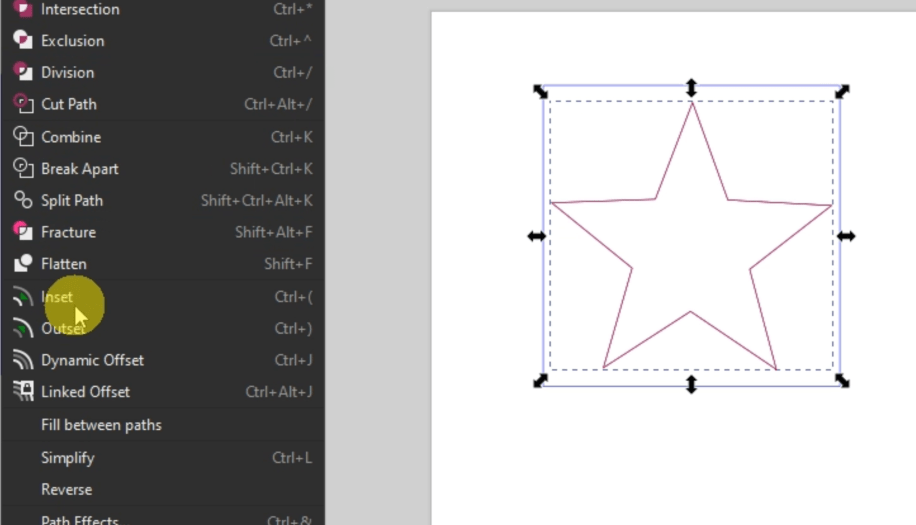916x525 pixels.
Task: Click the Break Apart icon
Action: click(22, 169)
